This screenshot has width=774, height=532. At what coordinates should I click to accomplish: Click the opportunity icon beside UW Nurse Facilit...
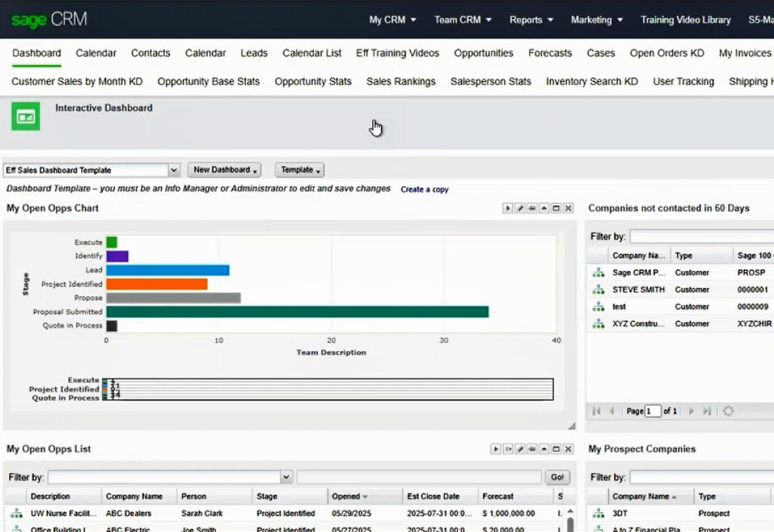click(x=16, y=513)
